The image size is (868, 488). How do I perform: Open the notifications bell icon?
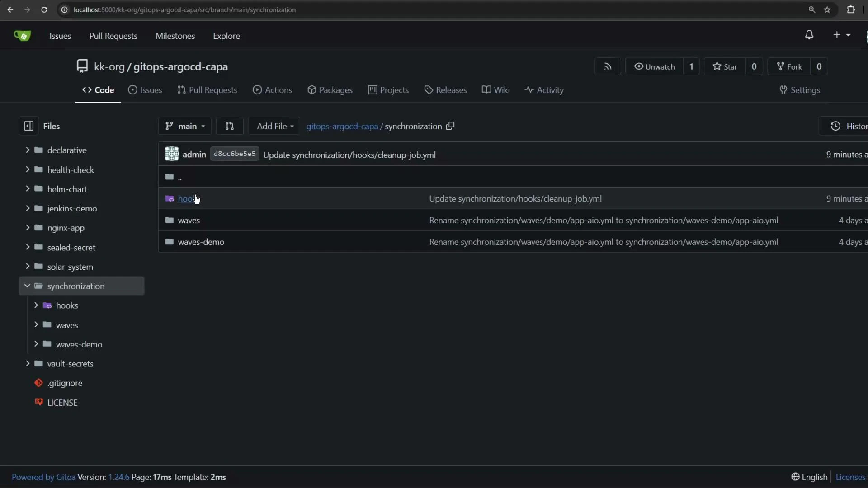(809, 35)
